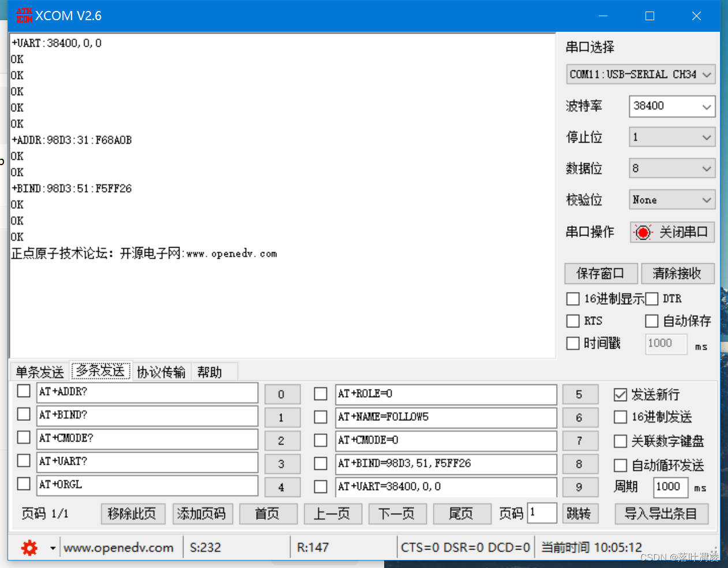The width and height of the screenshot is (728, 568).
Task: Click the 关闭串口 button
Action: point(673,232)
